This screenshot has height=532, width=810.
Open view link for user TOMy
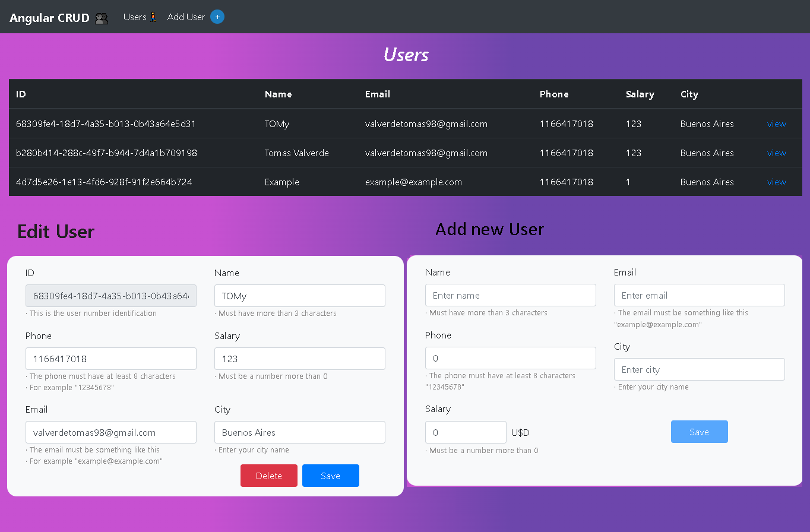tap(776, 123)
